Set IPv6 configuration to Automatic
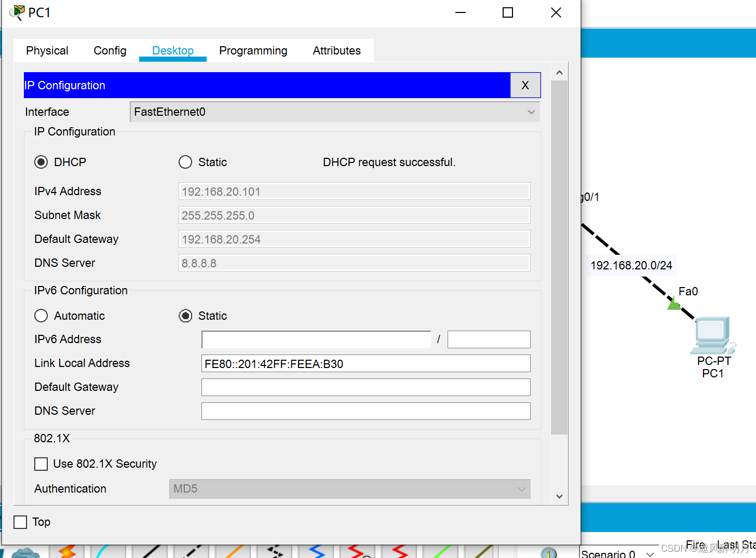 click(41, 316)
